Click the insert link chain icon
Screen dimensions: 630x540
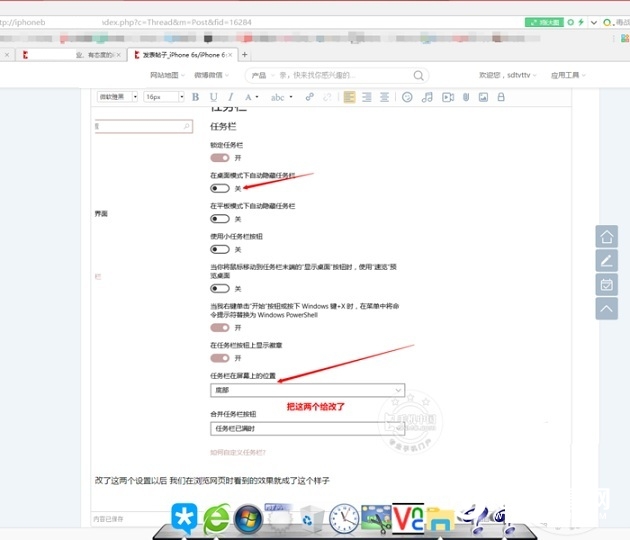pyautogui.click(x=309, y=97)
